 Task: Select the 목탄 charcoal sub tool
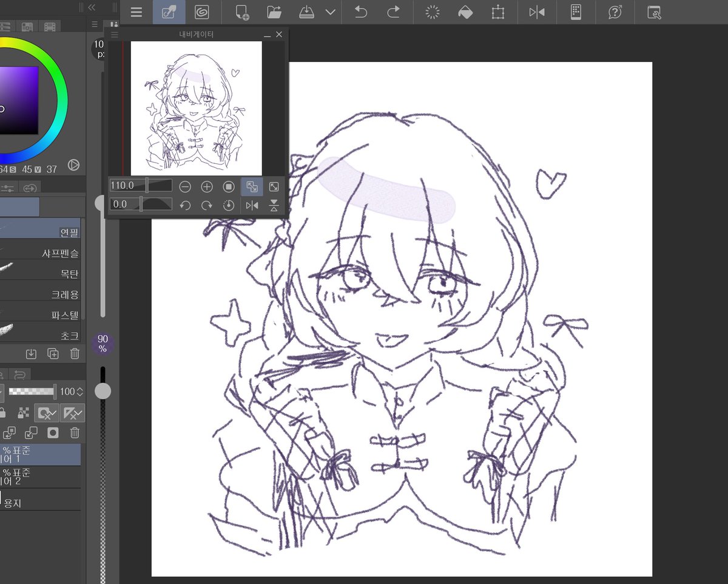click(x=40, y=271)
